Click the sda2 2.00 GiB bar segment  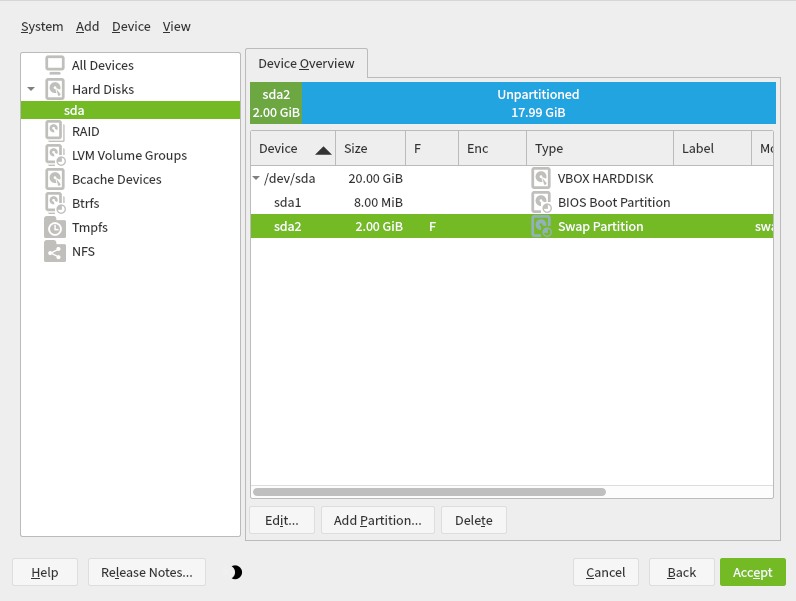(x=276, y=103)
